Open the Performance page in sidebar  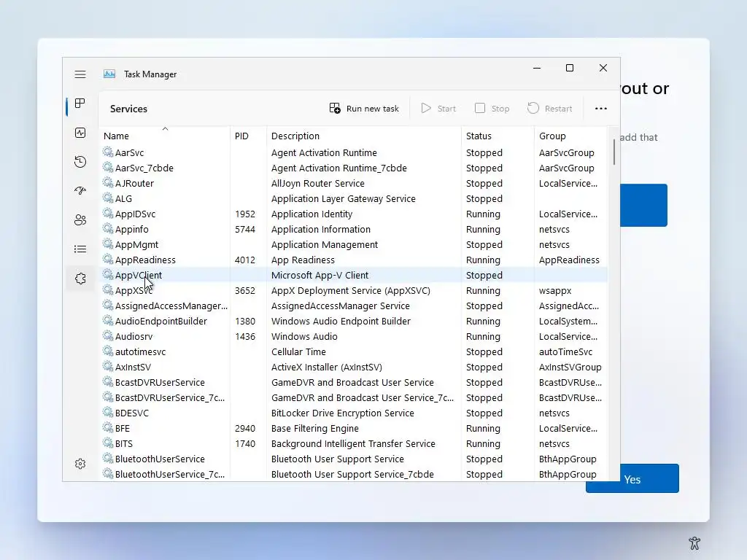[x=80, y=133]
